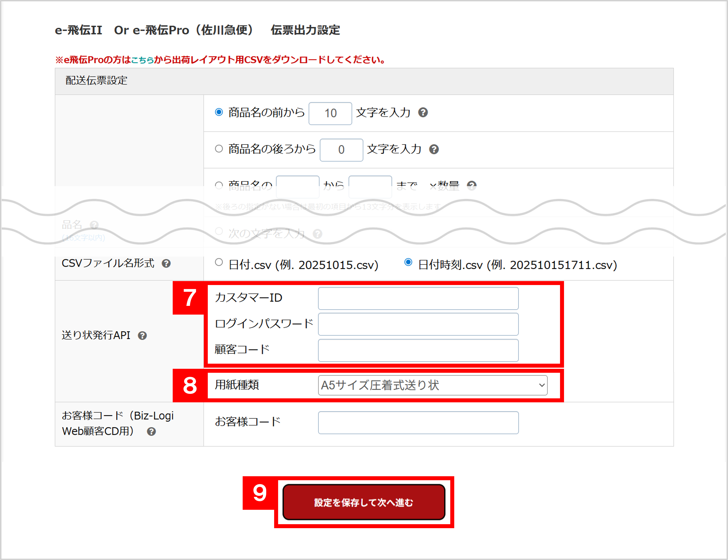Choose the 日付.csv file name format
Viewport: 728px width, 560px height.
click(x=219, y=262)
